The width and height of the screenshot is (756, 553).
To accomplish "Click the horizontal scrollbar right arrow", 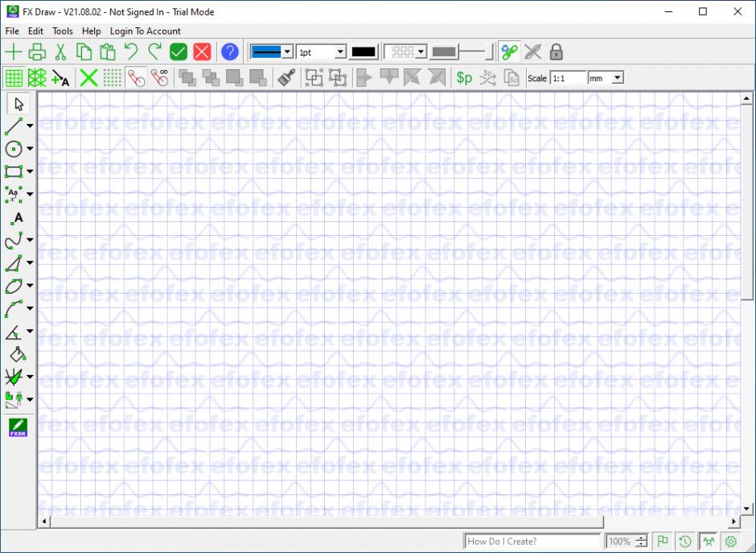I will [x=734, y=521].
